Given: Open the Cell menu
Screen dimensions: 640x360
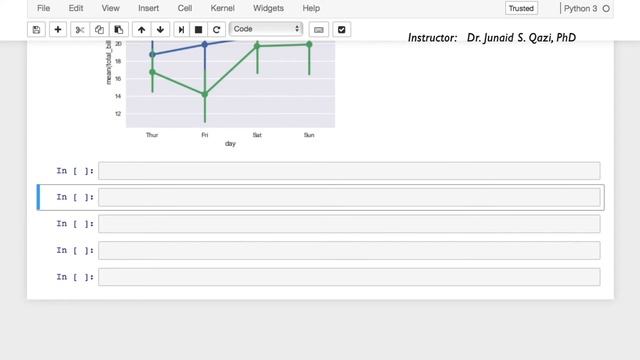Looking at the screenshot, I should click(x=184, y=8).
